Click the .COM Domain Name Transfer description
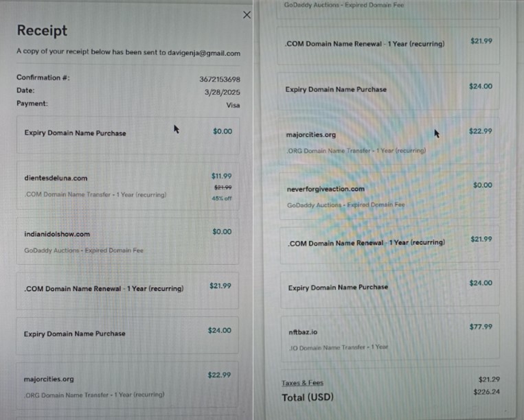524x420 pixels. click(x=95, y=194)
